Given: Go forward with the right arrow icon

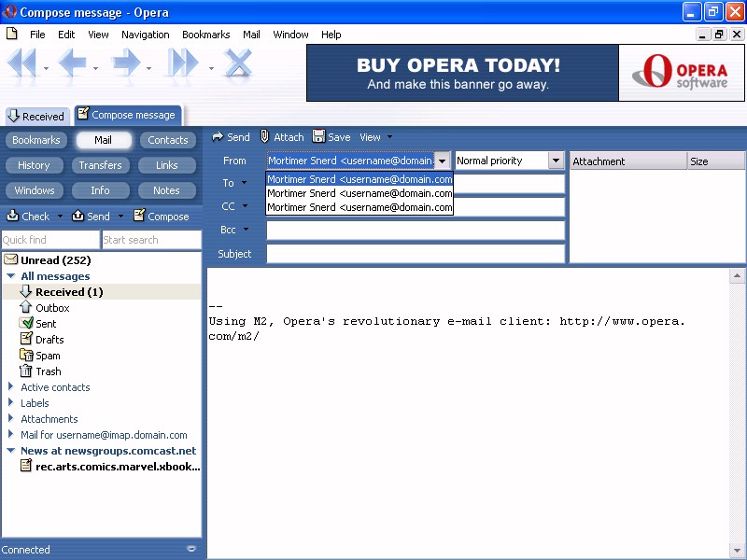Looking at the screenshot, I should click(126, 63).
